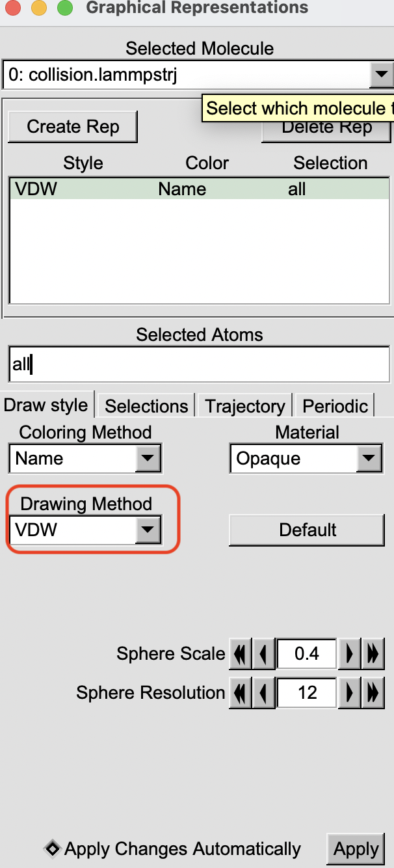This screenshot has width=394, height=868.
Task: Increase Sphere Scale by one step
Action: coord(350,653)
